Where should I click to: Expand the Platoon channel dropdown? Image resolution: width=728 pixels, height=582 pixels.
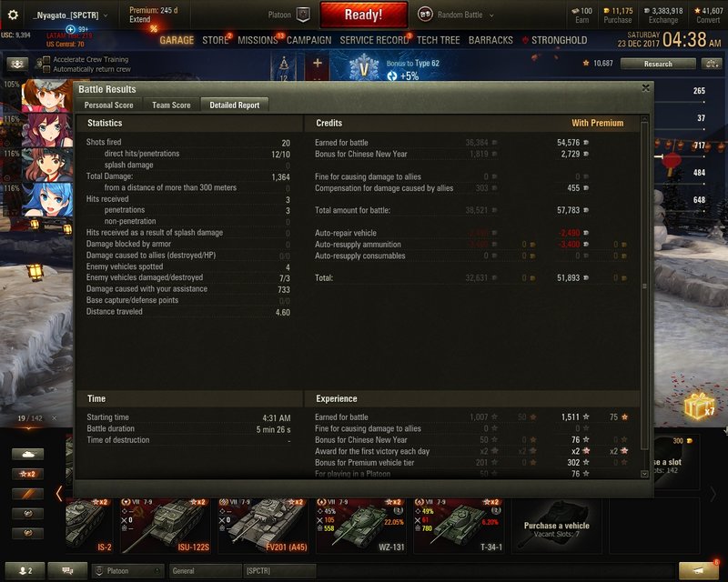(129, 570)
